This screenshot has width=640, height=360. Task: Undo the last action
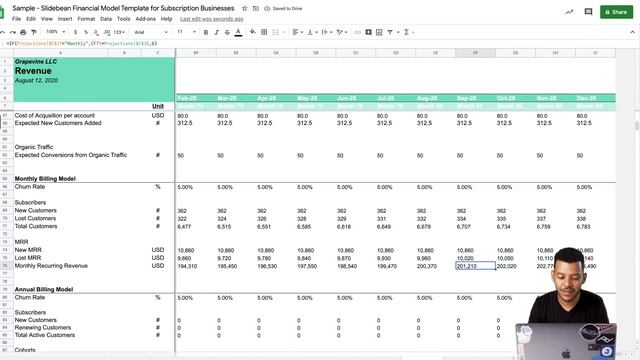2,32
